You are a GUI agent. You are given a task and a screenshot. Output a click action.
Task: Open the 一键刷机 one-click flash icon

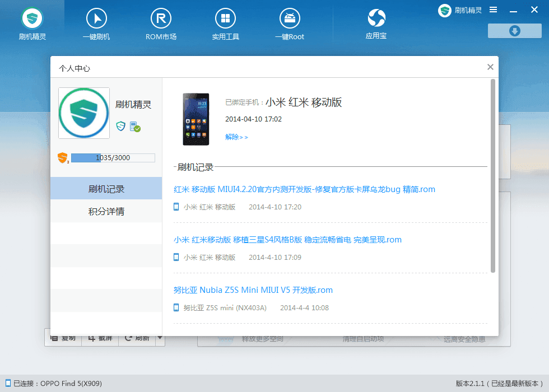(x=96, y=18)
